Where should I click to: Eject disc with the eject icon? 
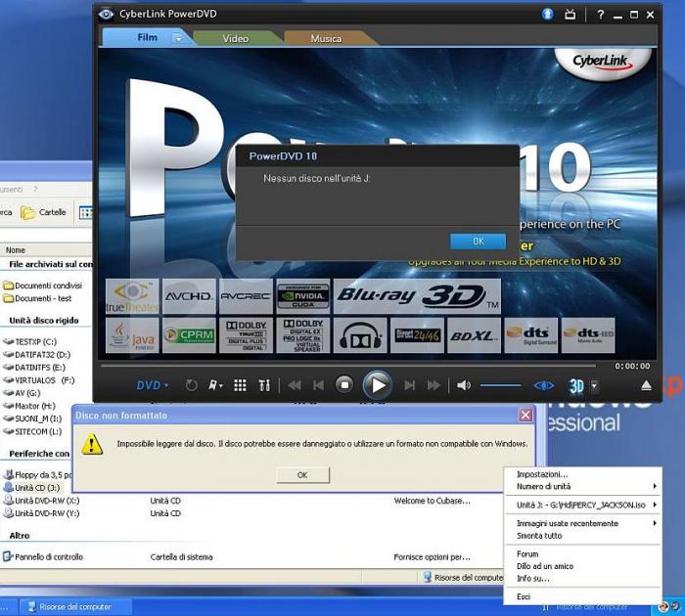646,385
